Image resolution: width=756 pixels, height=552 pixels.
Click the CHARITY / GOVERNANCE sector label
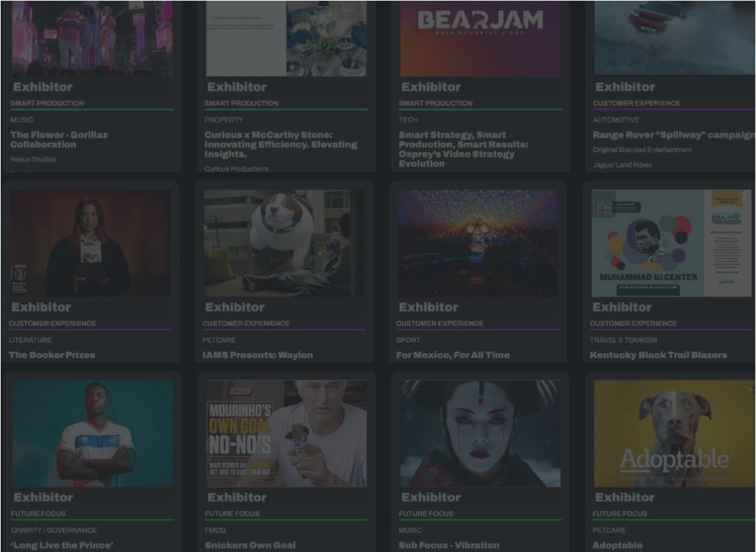pyautogui.click(x=54, y=530)
